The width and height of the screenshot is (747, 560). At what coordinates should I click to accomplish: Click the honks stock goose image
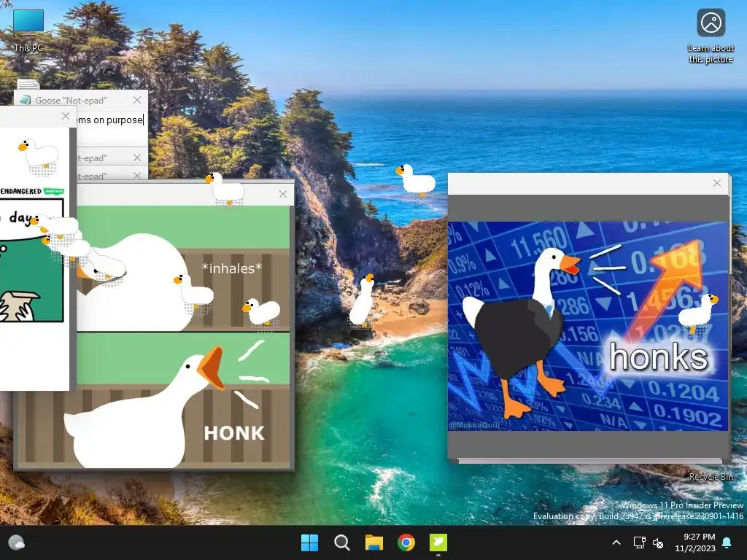pyautogui.click(x=588, y=326)
